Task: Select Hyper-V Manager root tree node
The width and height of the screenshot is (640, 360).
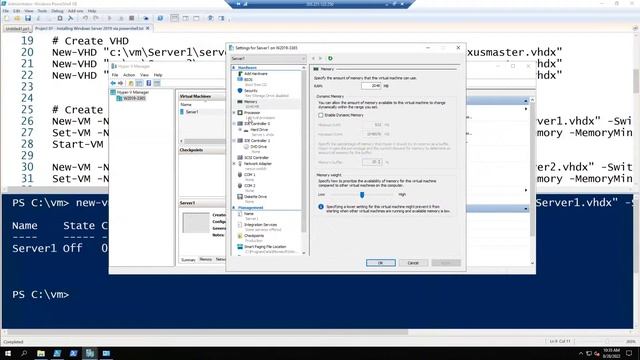Action: [x=130, y=92]
